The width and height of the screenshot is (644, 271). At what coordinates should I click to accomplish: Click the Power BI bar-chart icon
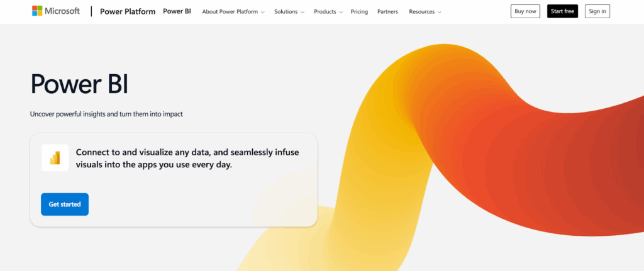(55, 158)
